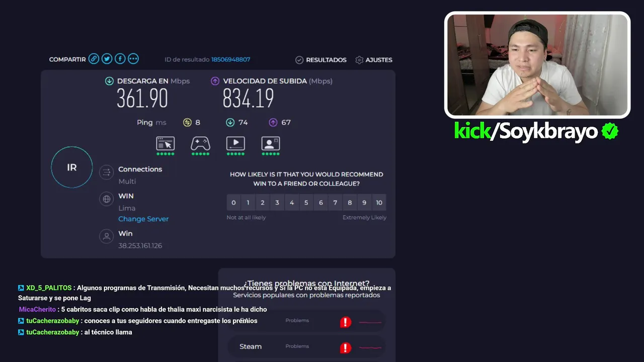Click download speed value 361.90
The height and width of the screenshot is (362, 644).
[142, 98]
